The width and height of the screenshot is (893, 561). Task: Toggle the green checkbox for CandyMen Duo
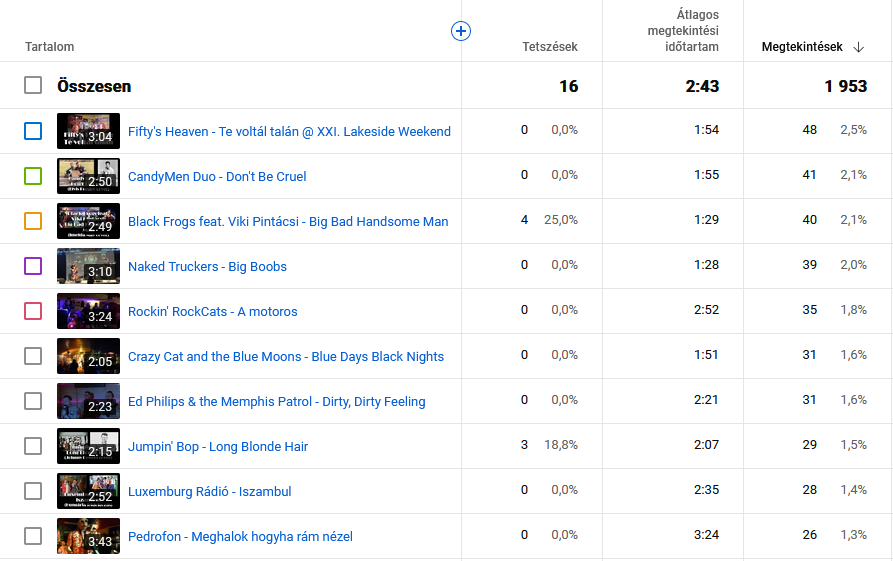tap(33, 176)
